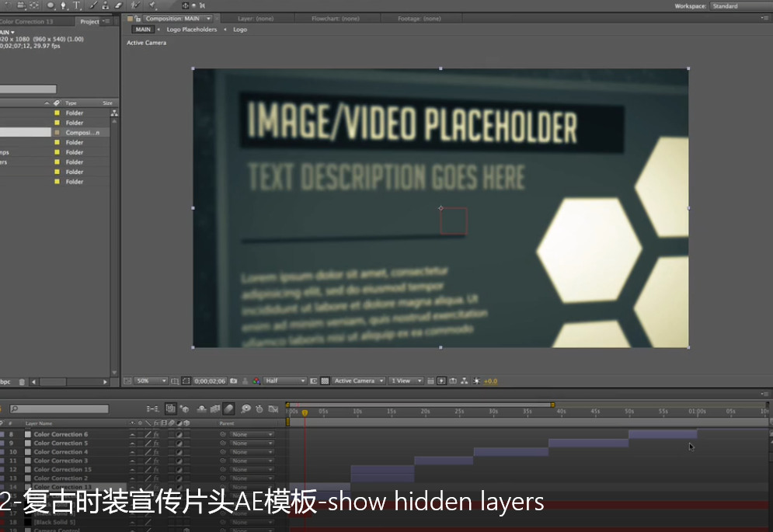
Task: Toggle transparency grid in viewer
Action: [x=325, y=381]
